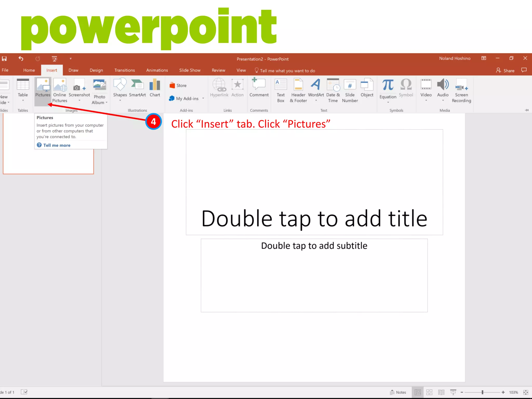Insert Online Pictures
Viewport: 532px width, 399px height.
60,91
